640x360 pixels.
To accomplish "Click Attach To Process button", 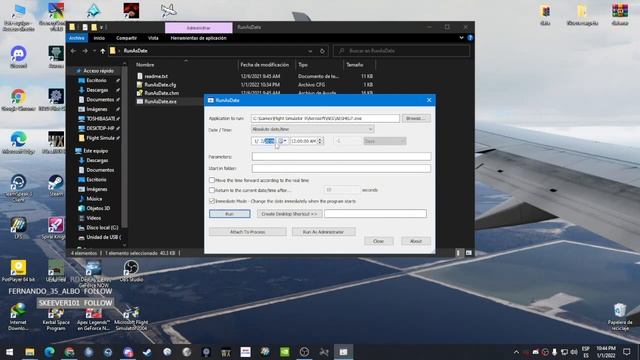I will point(247,232).
